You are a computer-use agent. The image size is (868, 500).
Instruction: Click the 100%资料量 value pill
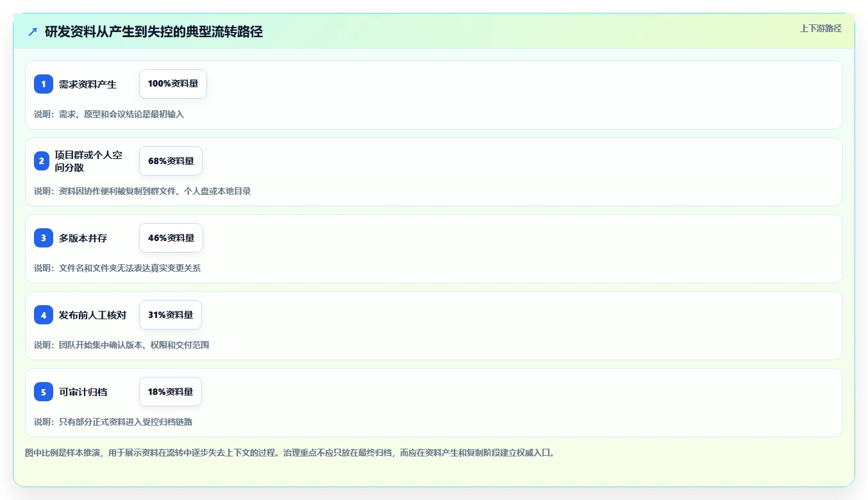(173, 84)
